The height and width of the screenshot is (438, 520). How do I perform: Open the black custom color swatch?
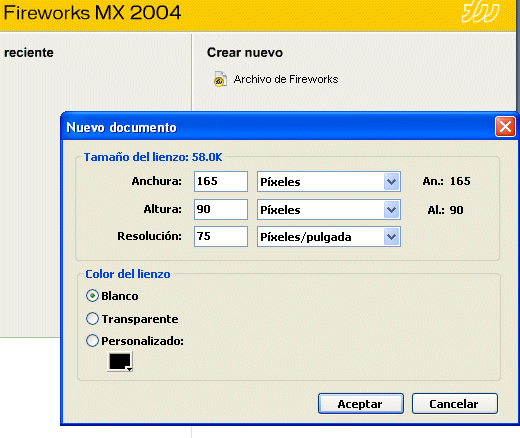click(x=120, y=361)
